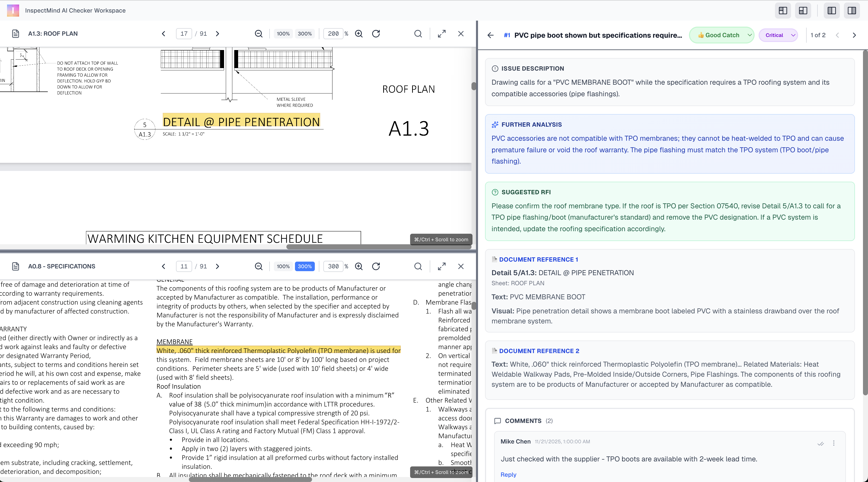Open the Good Catch rating dropdown

point(721,35)
